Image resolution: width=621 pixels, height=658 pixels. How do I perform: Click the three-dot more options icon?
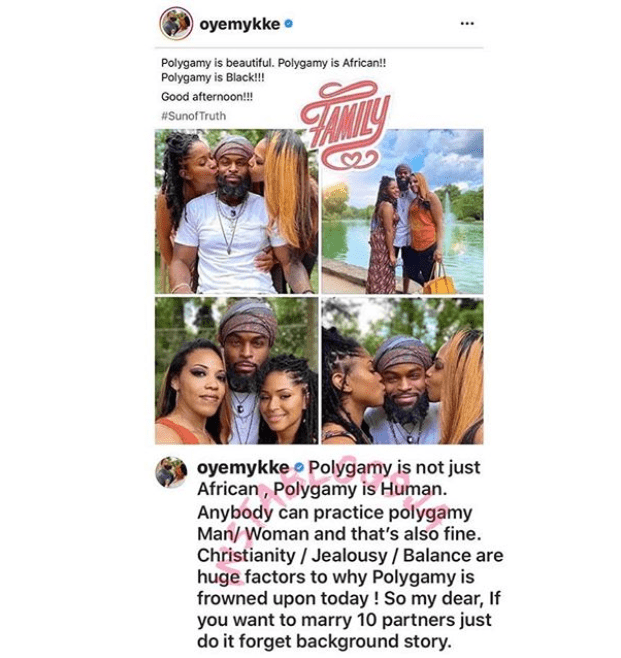click(467, 24)
